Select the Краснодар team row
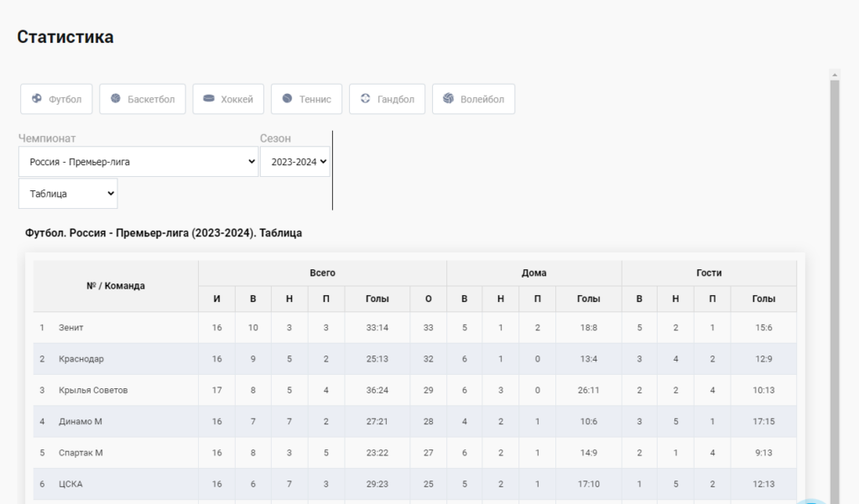Image resolution: width=859 pixels, height=504 pixels. (x=414, y=359)
